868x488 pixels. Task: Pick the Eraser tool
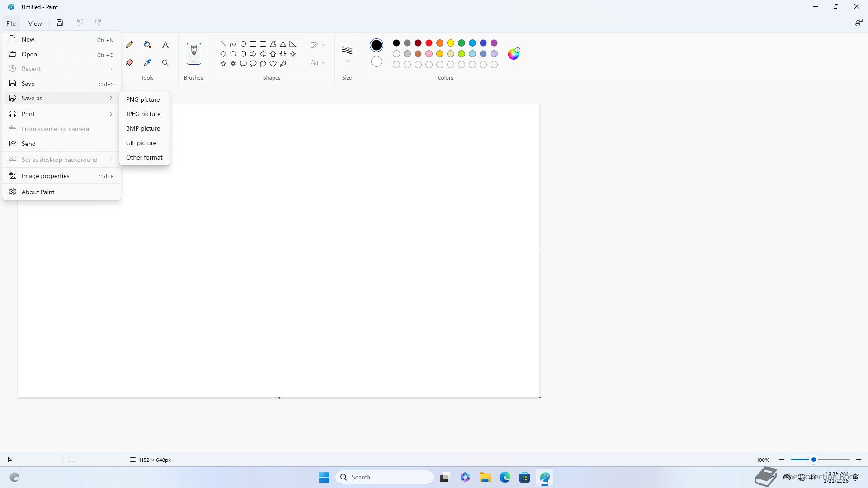(x=129, y=63)
